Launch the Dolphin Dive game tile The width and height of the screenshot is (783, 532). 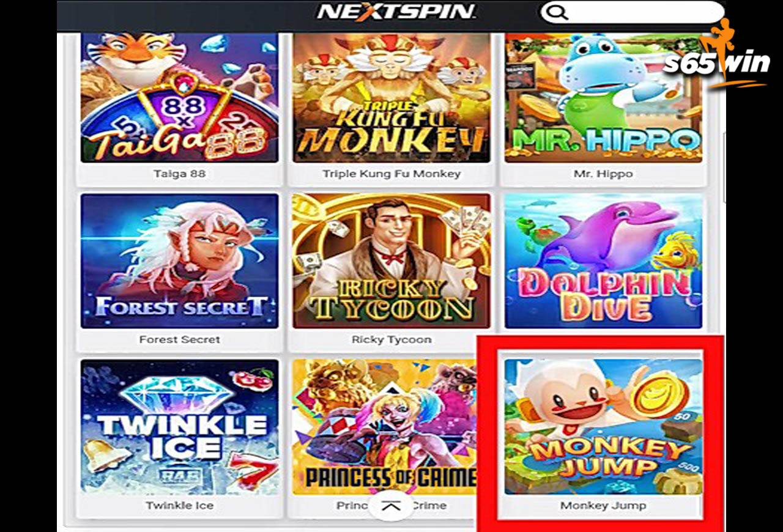coord(603,261)
